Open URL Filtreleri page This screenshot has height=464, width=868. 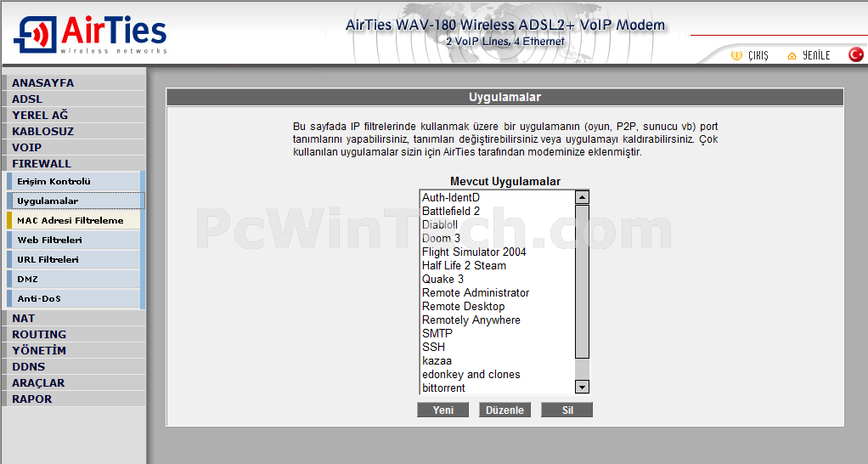point(76,259)
